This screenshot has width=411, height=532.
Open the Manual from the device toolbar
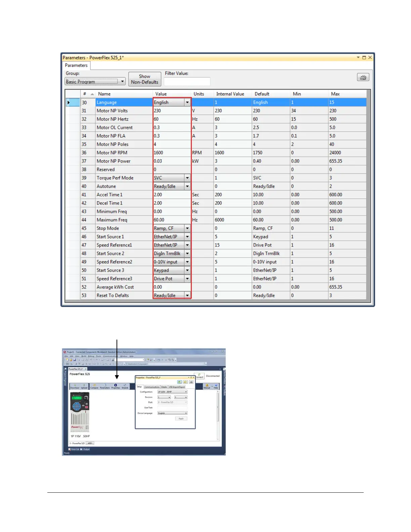207,387
